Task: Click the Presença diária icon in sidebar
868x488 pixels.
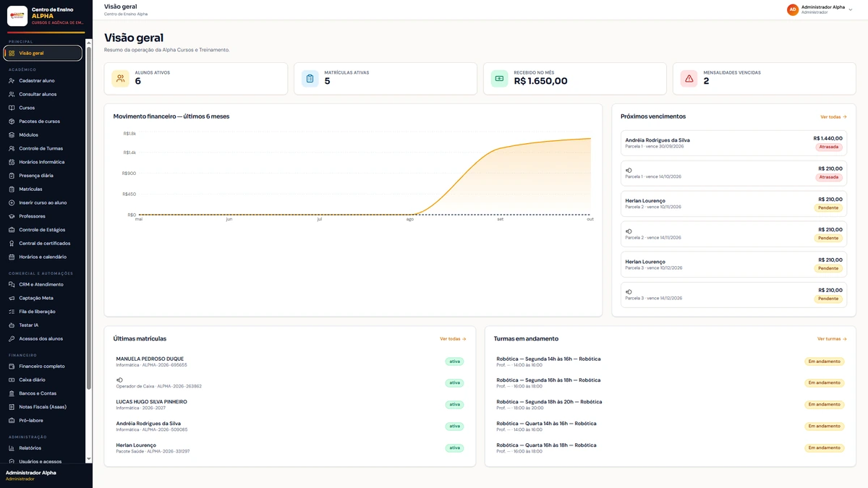Action: [x=12, y=176]
